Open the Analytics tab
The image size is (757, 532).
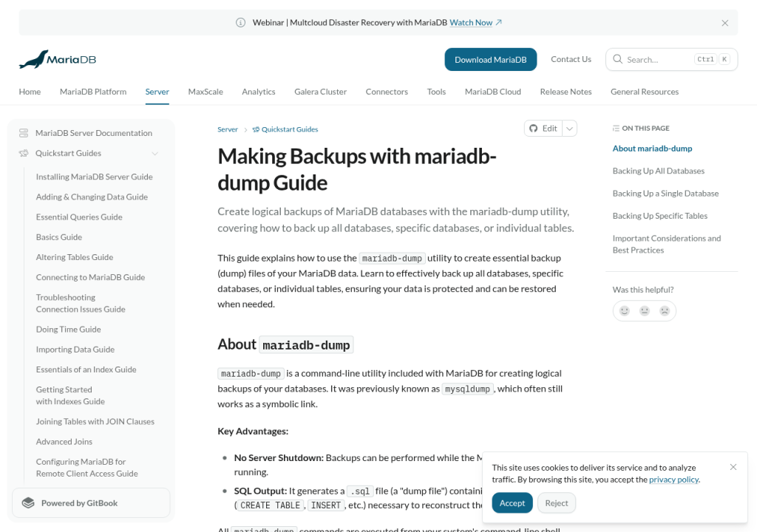pyautogui.click(x=259, y=92)
